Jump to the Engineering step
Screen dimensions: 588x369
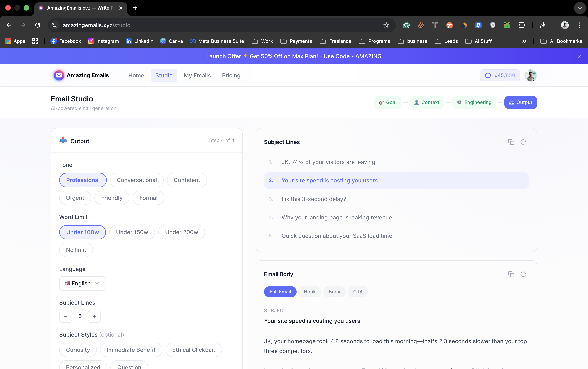pos(474,102)
